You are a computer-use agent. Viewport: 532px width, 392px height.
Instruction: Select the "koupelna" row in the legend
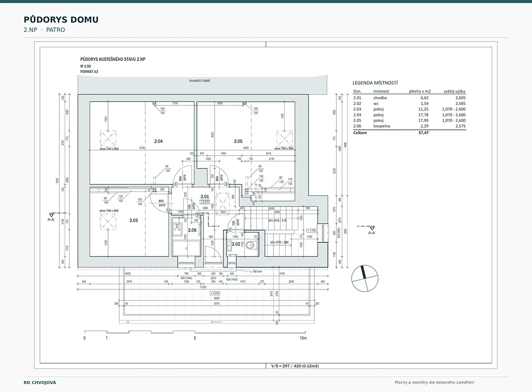tap(409, 126)
